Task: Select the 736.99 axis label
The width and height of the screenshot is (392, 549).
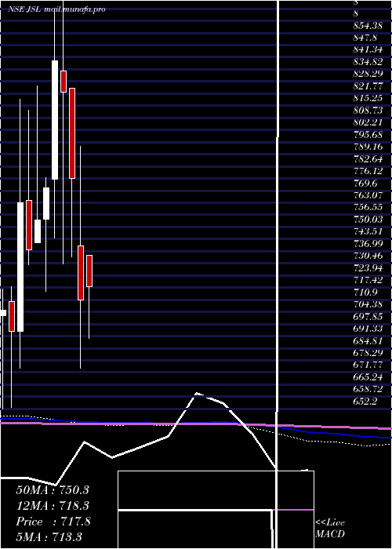Action: click(x=368, y=244)
